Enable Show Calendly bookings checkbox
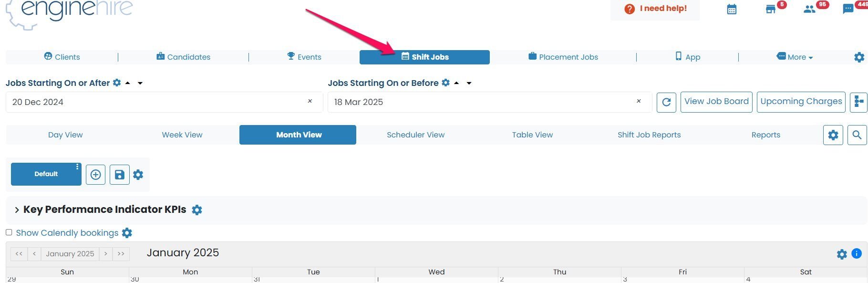 click(9, 232)
